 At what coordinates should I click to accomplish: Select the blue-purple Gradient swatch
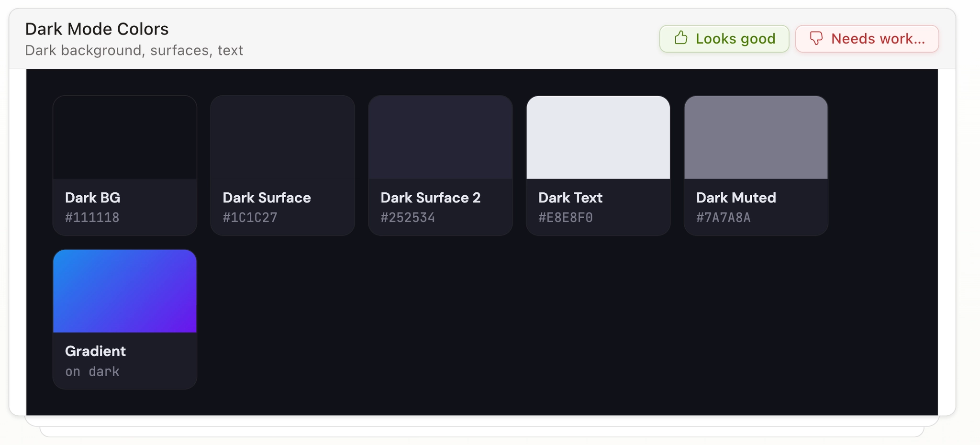click(125, 291)
